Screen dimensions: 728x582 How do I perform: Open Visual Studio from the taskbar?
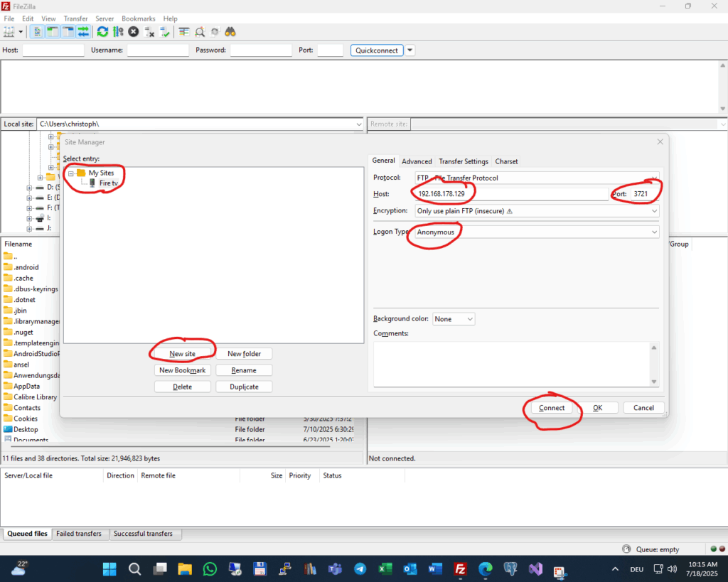pyautogui.click(x=535, y=569)
